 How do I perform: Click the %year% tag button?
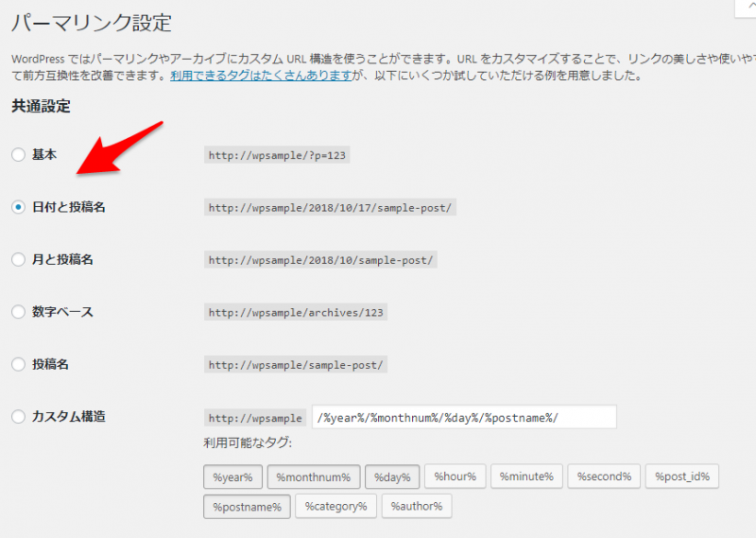click(x=232, y=477)
